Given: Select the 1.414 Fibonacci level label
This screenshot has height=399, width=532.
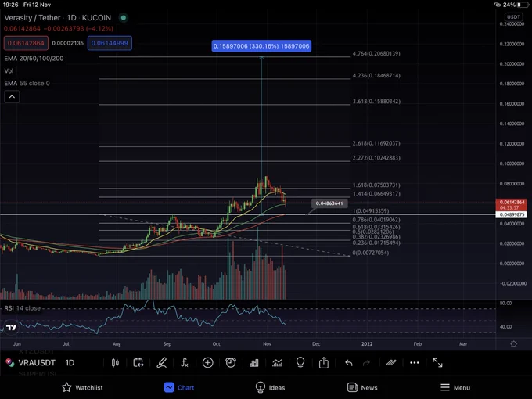Looking at the screenshot, I should (x=376, y=194).
